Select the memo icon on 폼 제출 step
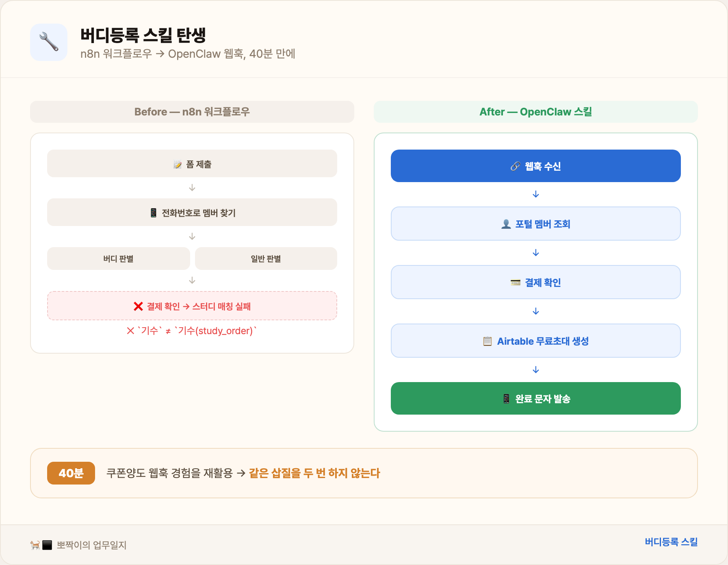 pyautogui.click(x=178, y=164)
